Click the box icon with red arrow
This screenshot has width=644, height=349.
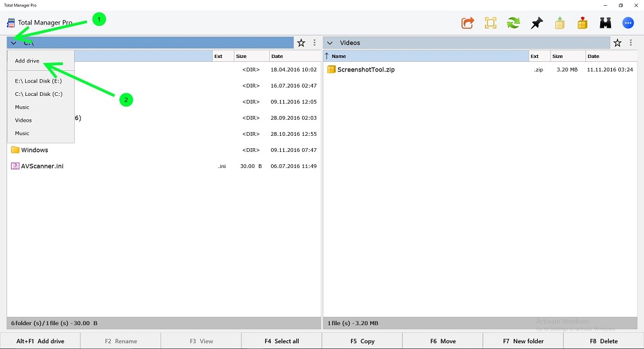pyautogui.click(x=582, y=23)
